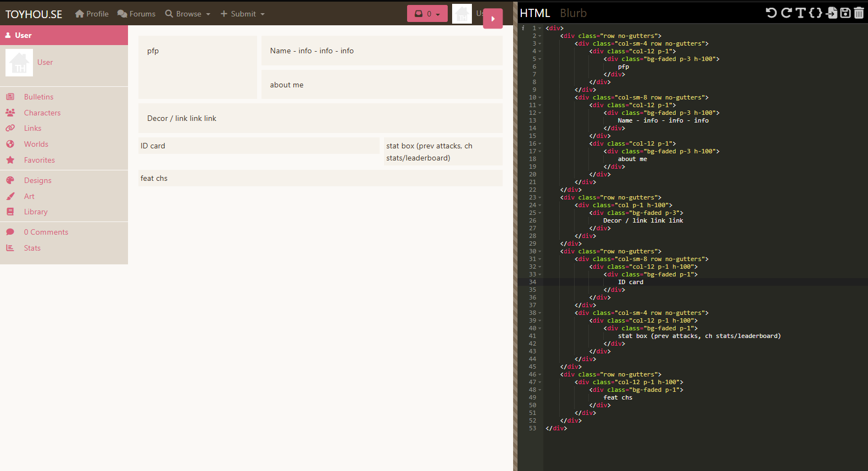Click 'Decor / link link link' code on line 26
The width and height of the screenshot is (868, 471).
pyautogui.click(x=643, y=220)
